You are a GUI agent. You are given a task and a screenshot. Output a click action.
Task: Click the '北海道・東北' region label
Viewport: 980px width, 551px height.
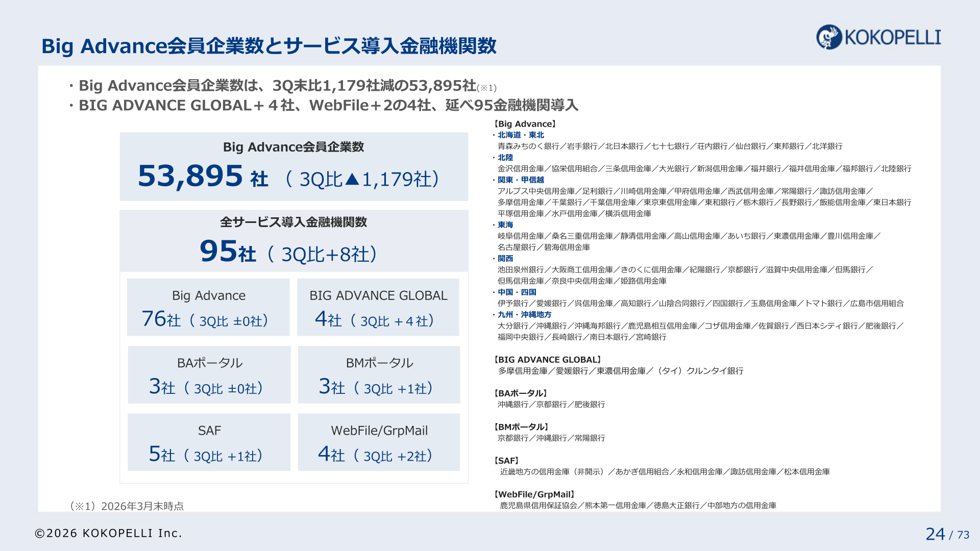(521, 135)
